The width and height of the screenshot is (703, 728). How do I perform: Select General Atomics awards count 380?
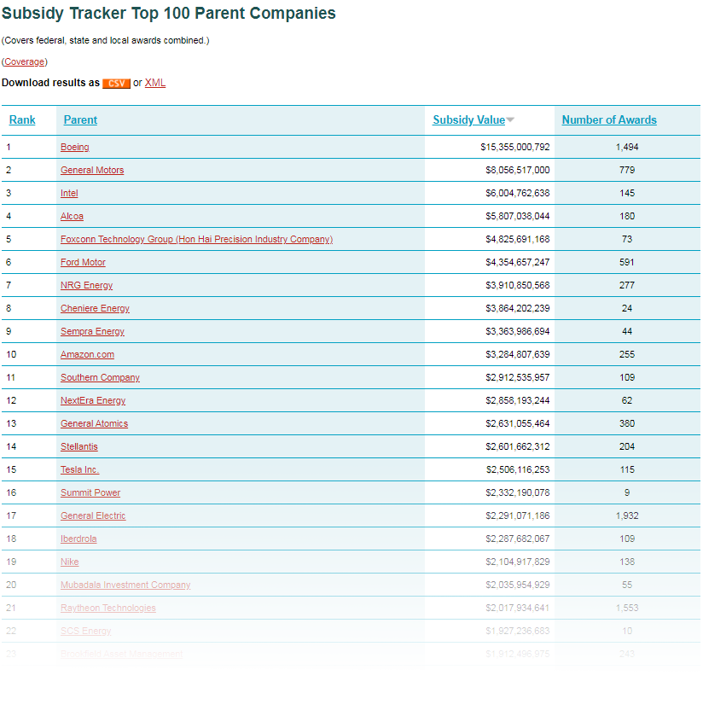[627, 423]
